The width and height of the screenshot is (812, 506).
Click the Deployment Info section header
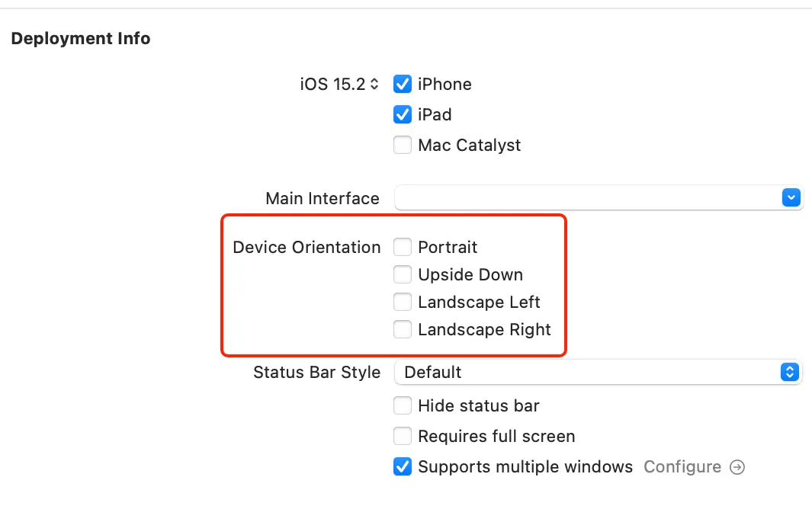pyautogui.click(x=80, y=38)
